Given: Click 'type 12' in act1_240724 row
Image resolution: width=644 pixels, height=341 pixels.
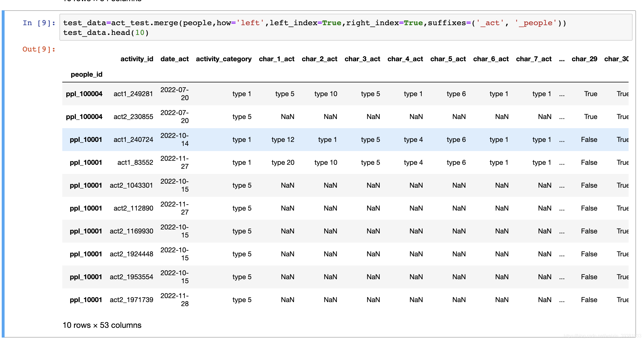Looking at the screenshot, I should click(x=283, y=140).
